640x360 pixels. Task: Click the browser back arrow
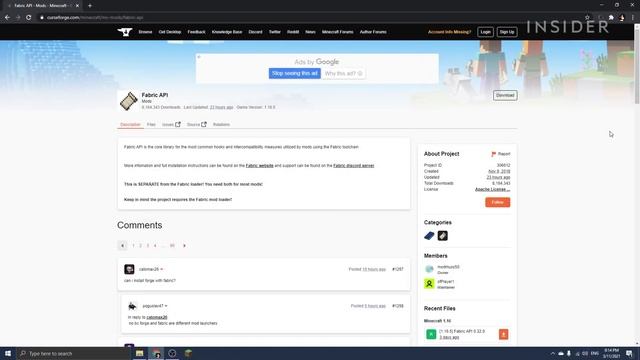pyautogui.click(x=7, y=18)
